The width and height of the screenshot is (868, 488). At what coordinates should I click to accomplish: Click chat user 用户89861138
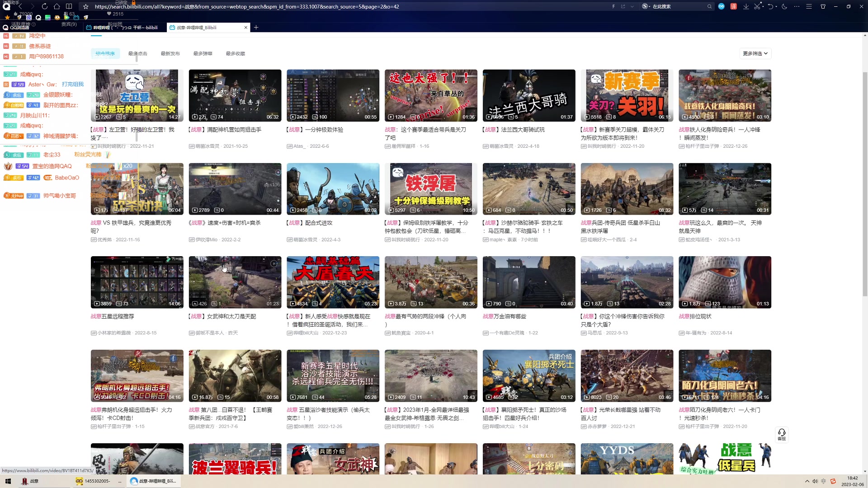point(46,56)
